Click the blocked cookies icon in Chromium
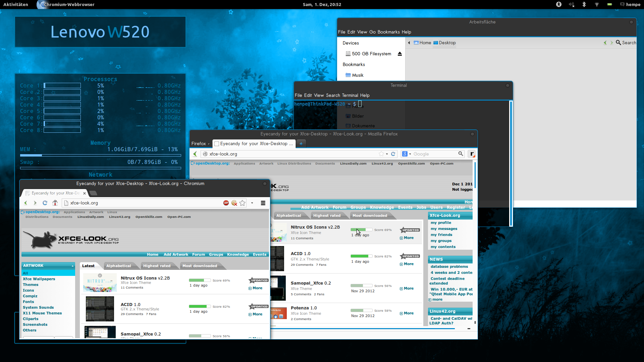Image resolution: width=644 pixels, height=362 pixels. pos(234,203)
